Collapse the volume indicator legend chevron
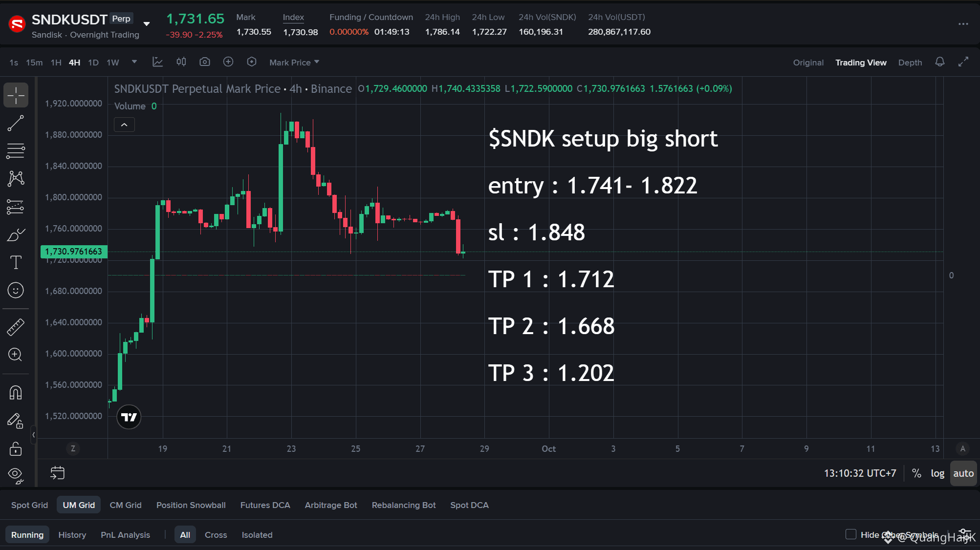Screen dimensions: 980x550 coord(124,125)
